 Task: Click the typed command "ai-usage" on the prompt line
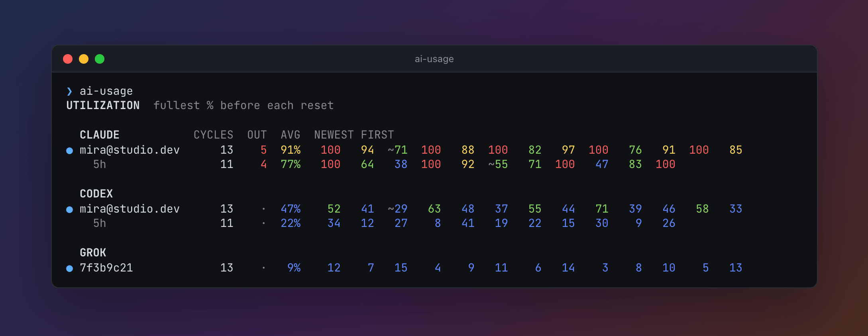(x=106, y=91)
